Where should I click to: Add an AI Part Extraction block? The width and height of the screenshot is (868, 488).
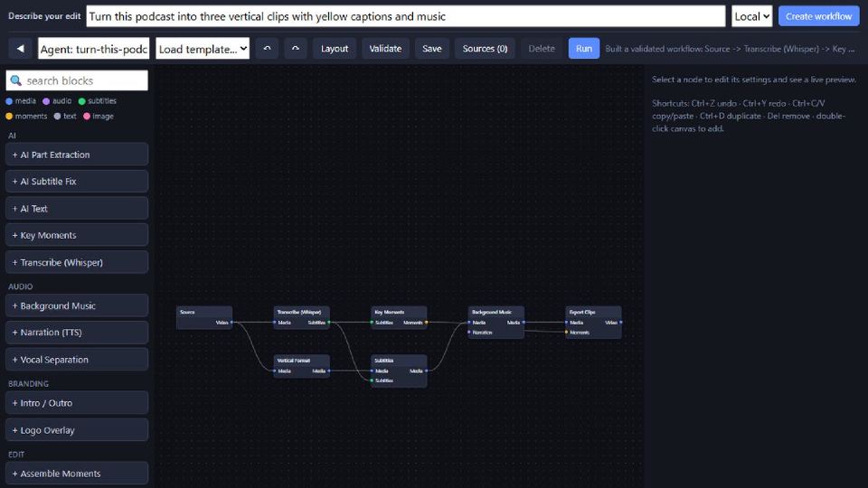[77, 155]
